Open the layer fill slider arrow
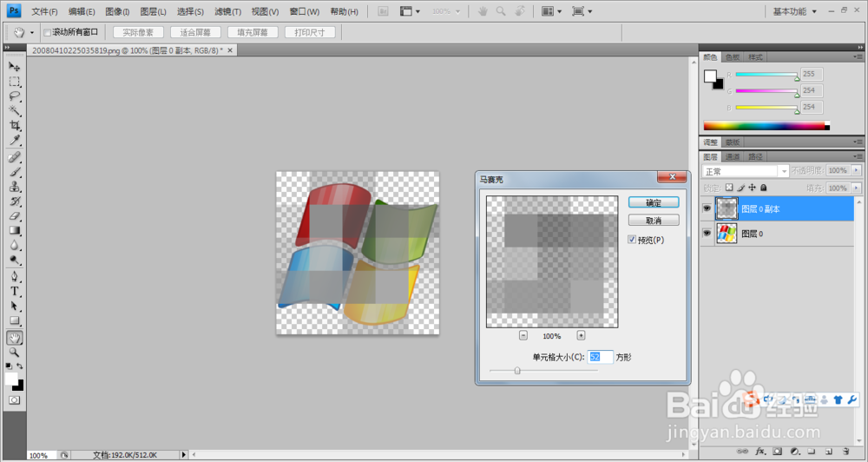This screenshot has height=462, width=868. click(857, 188)
